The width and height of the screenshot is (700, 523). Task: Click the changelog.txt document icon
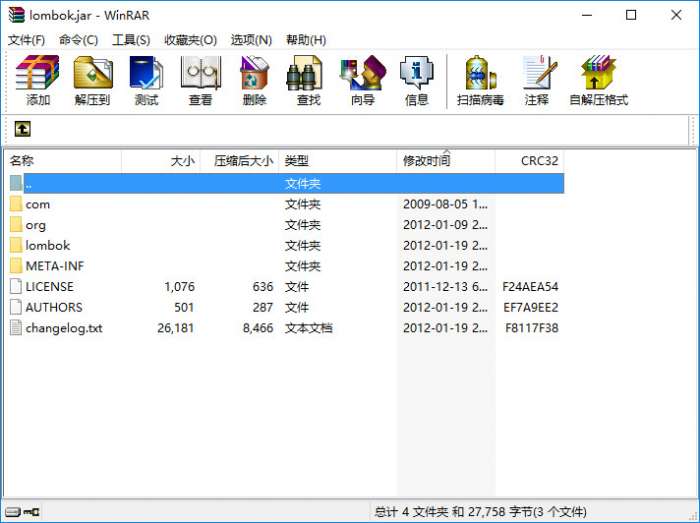(16, 328)
